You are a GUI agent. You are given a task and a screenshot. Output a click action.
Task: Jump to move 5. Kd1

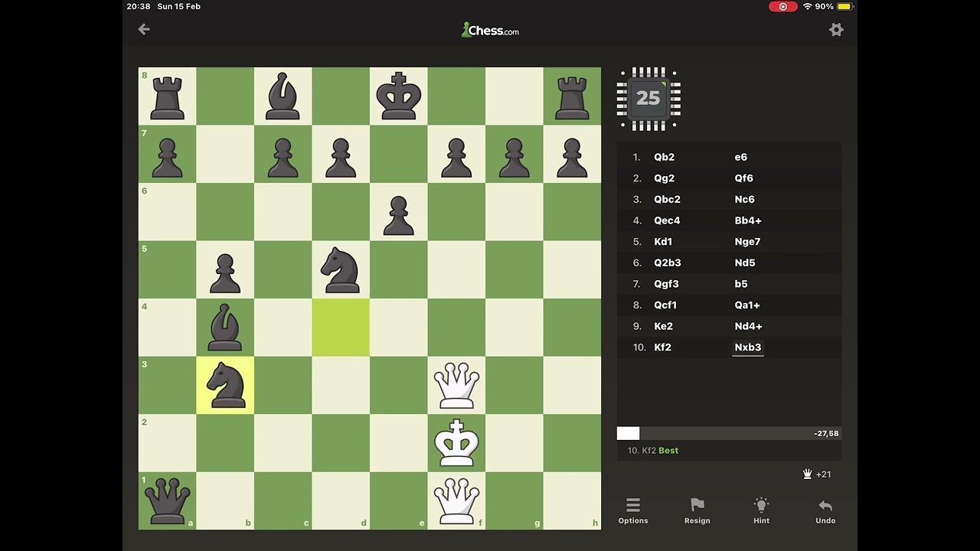[663, 242]
